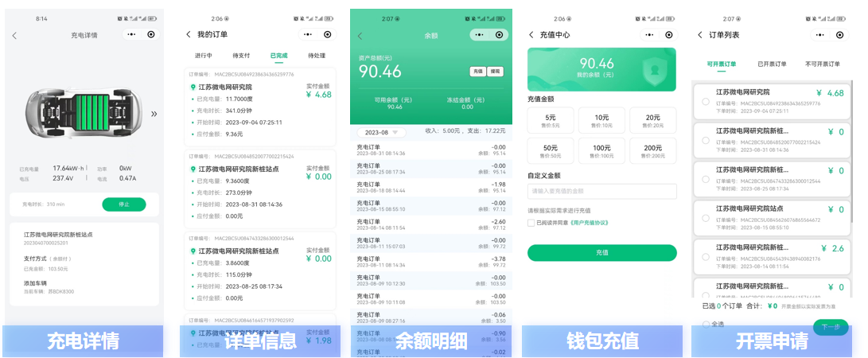Open the 充电订单 entry dated 2023-08-14 08:11:54

(431, 224)
